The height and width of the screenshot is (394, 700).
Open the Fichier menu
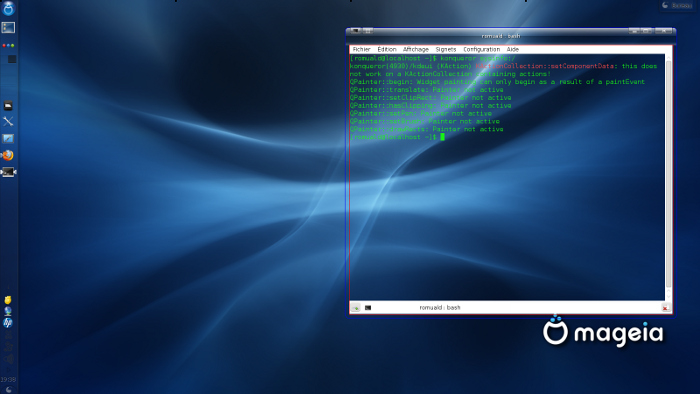pyautogui.click(x=362, y=50)
